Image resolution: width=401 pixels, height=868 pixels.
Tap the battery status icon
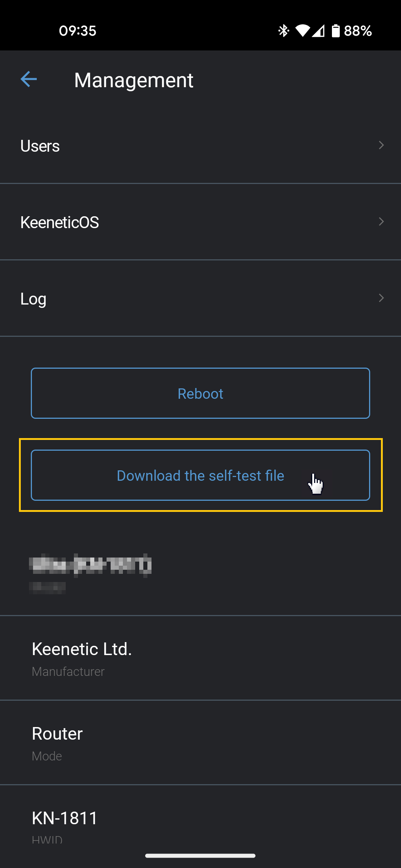(336, 31)
